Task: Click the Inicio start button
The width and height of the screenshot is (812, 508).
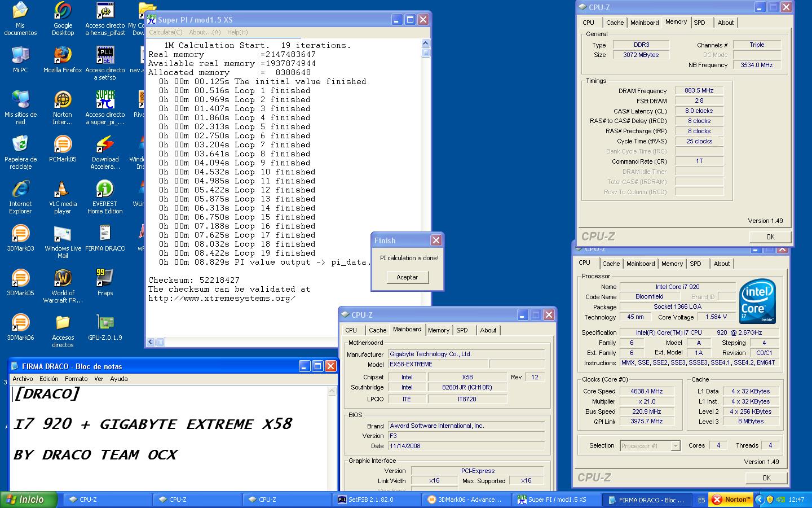Action: pos(29,500)
